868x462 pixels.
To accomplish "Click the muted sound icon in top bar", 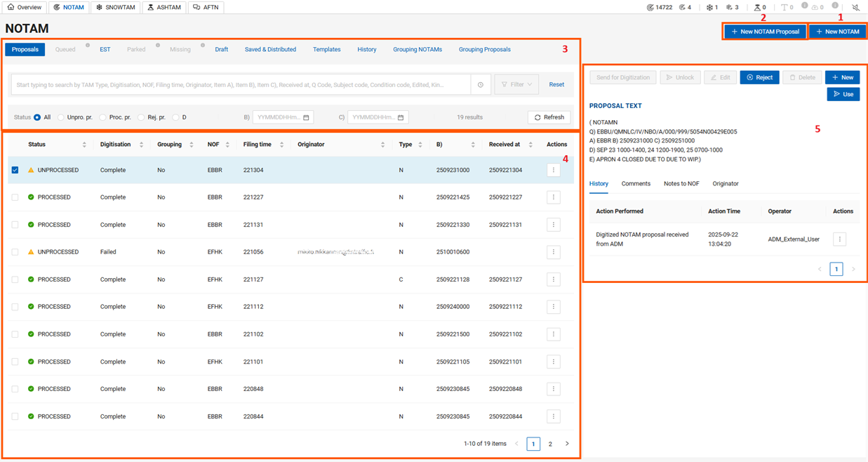I will [x=855, y=7].
